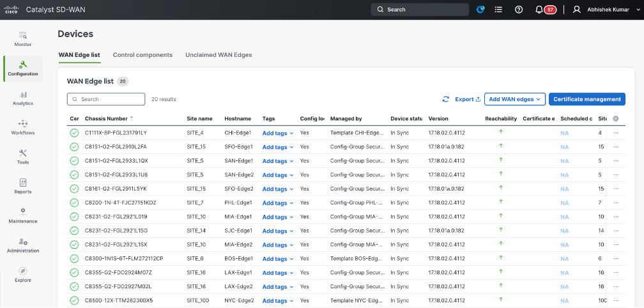Open Workflows from the sidebar

pos(23,128)
